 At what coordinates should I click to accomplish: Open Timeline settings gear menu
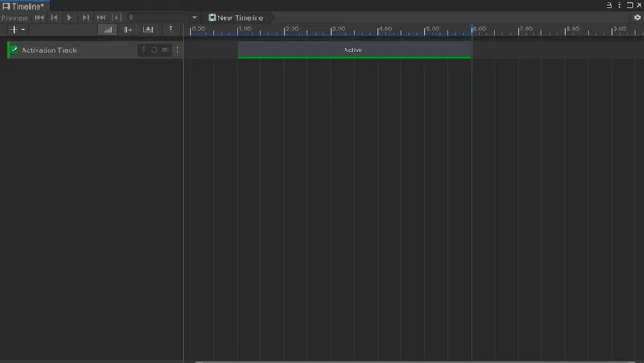(637, 17)
